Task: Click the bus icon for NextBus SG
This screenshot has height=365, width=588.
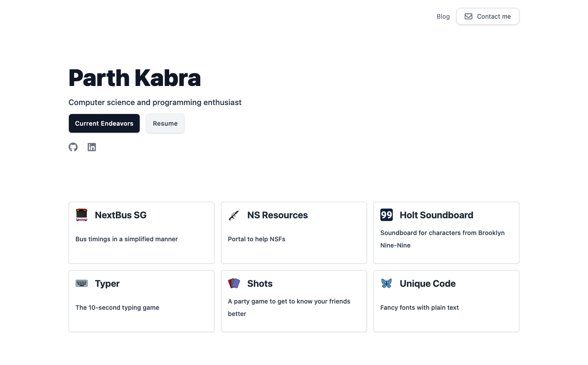Action: pos(82,215)
